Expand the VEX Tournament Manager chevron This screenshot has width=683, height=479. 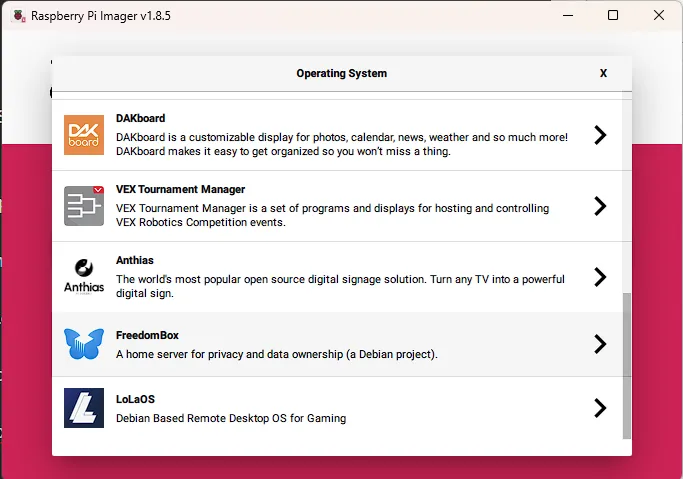pyautogui.click(x=600, y=206)
